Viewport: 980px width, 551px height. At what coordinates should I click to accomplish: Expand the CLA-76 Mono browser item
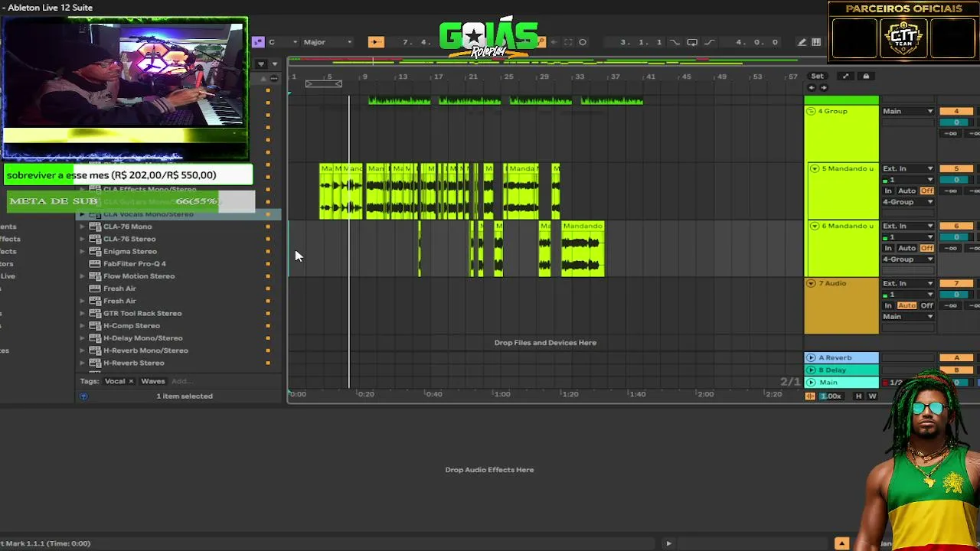click(82, 227)
